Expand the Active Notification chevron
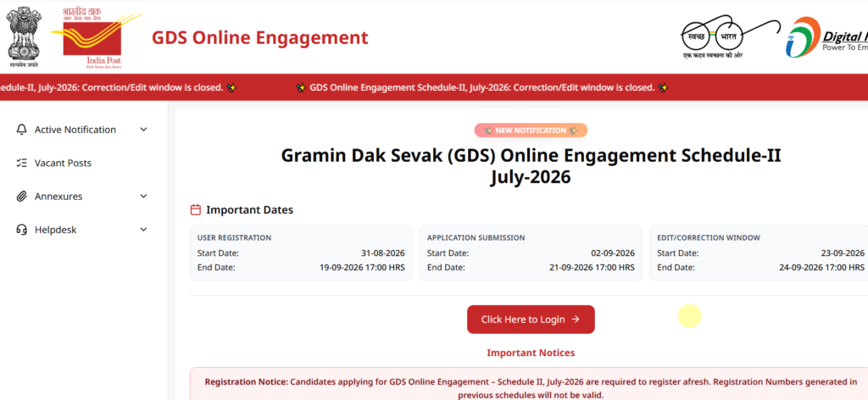Viewport: 868px width, 400px height. [144, 130]
